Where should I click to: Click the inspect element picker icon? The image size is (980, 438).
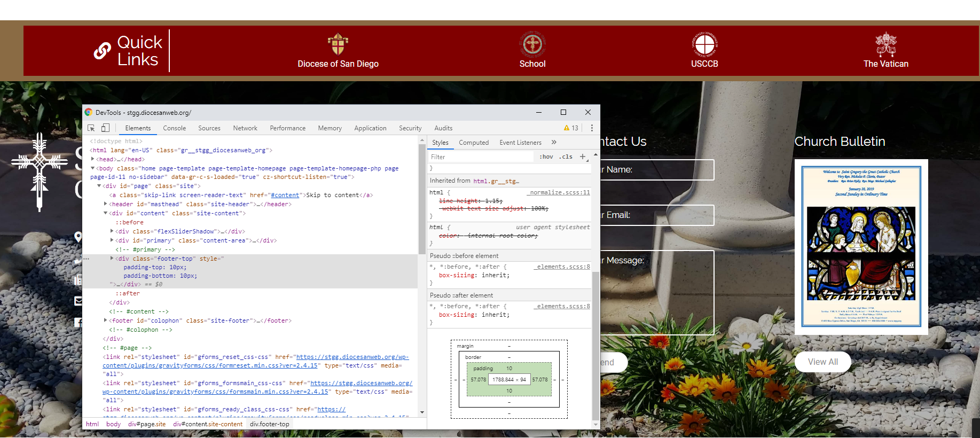pos(91,128)
